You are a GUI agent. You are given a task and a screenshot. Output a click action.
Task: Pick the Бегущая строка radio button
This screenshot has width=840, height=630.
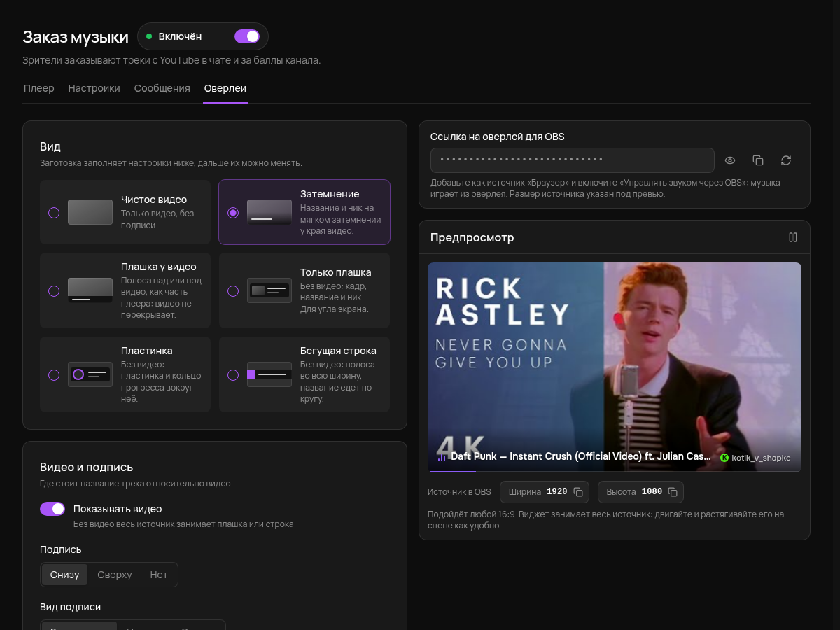233,375
